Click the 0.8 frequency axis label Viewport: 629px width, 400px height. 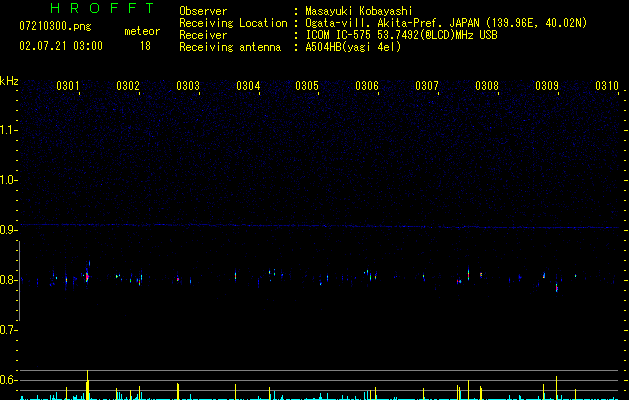[8, 280]
